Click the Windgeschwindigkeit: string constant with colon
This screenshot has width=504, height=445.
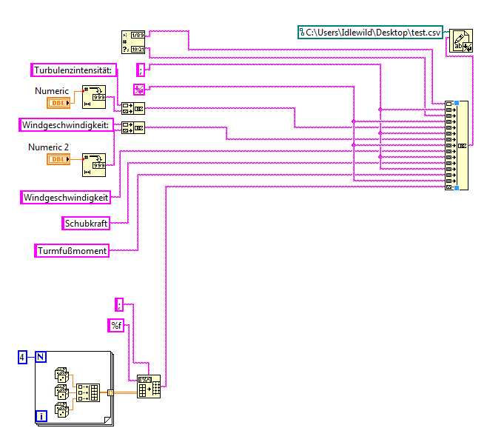[x=66, y=124]
